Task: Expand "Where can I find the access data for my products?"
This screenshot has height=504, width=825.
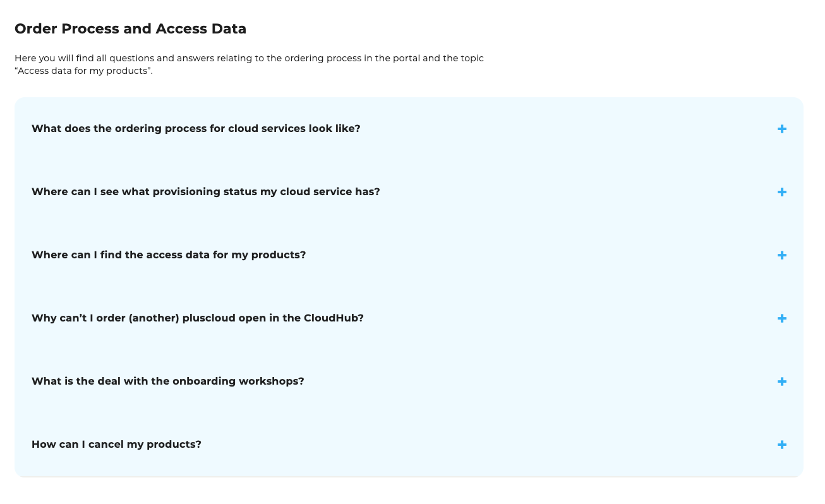Action: click(169, 255)
